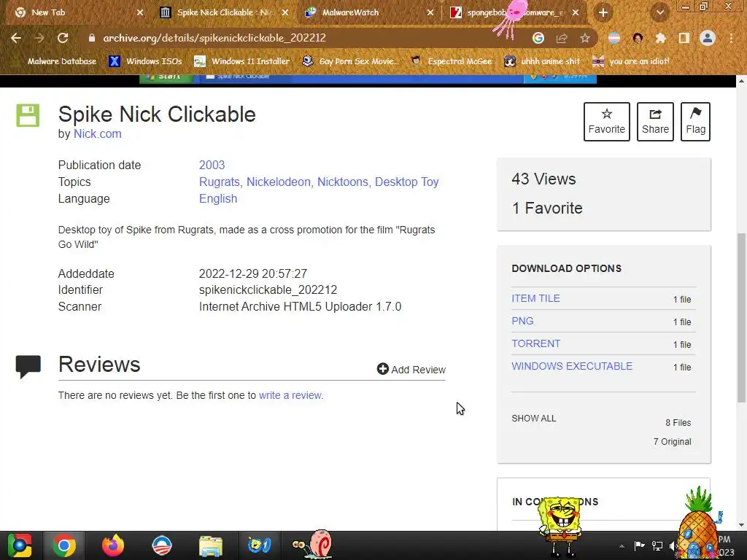Open the Windows 11 Installer bookmark
The height and width of the screenshot is (560, 747).
[242, 61]
